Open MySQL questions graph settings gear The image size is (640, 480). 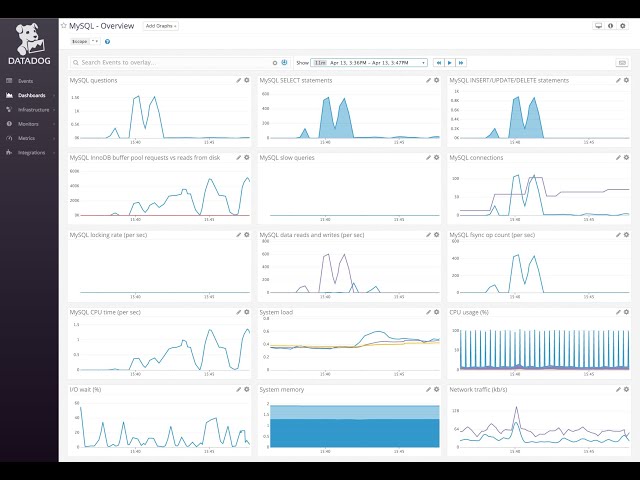point(247,80)
